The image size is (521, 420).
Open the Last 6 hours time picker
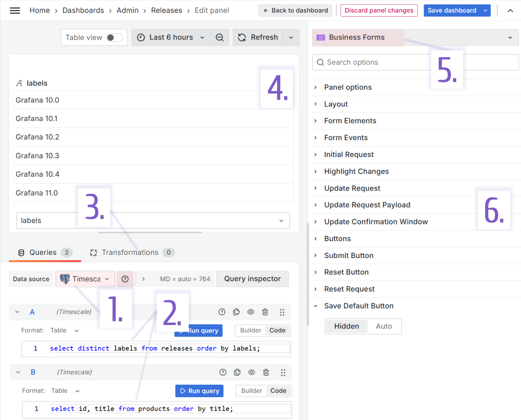click(171, 37)
